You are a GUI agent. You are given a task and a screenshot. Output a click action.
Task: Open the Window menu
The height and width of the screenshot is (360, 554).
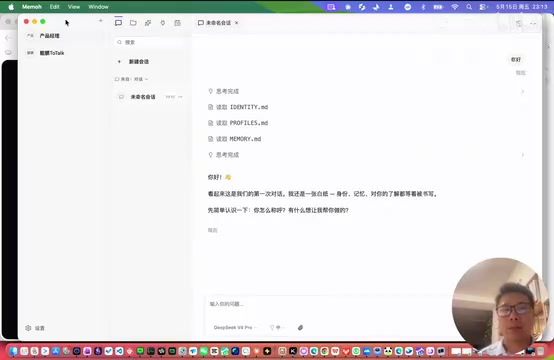coord(98,7)
